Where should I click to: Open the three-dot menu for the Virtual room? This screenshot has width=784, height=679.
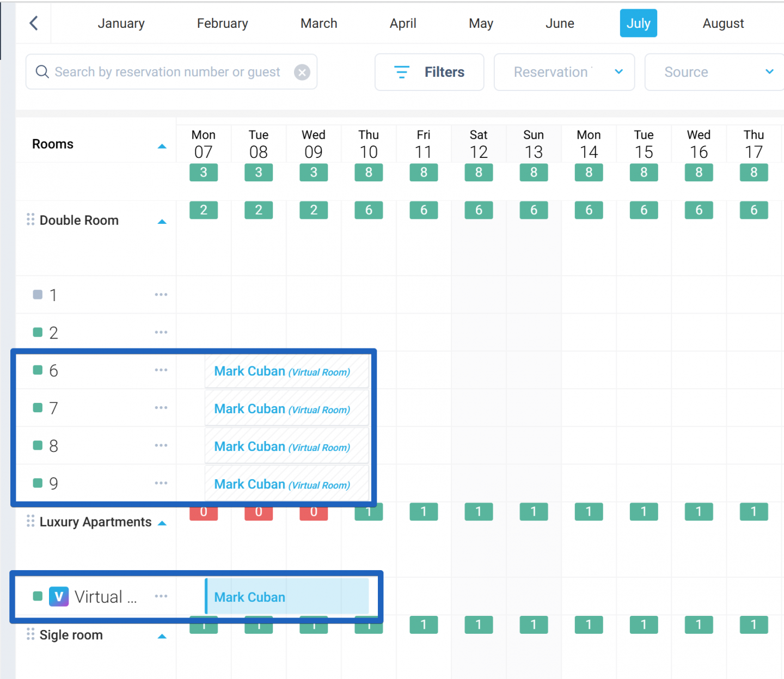coord(161,596)
